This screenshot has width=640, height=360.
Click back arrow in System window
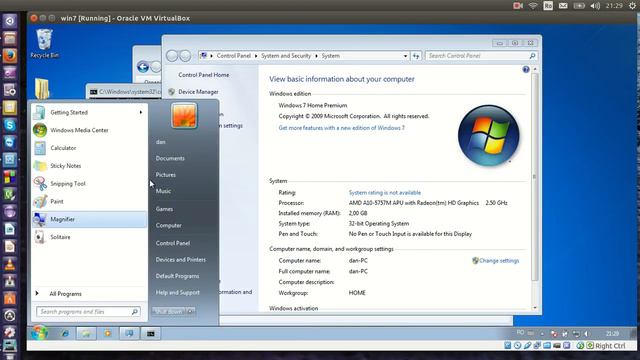pos(172,56)
